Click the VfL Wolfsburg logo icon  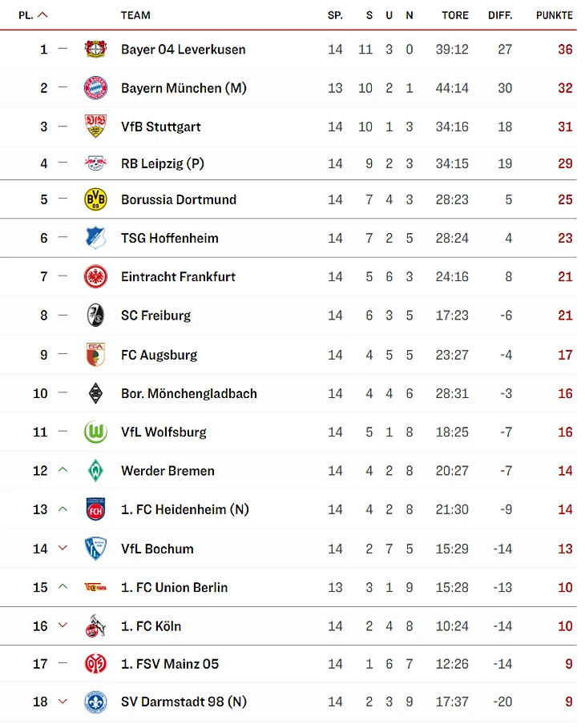click(95, 432)
